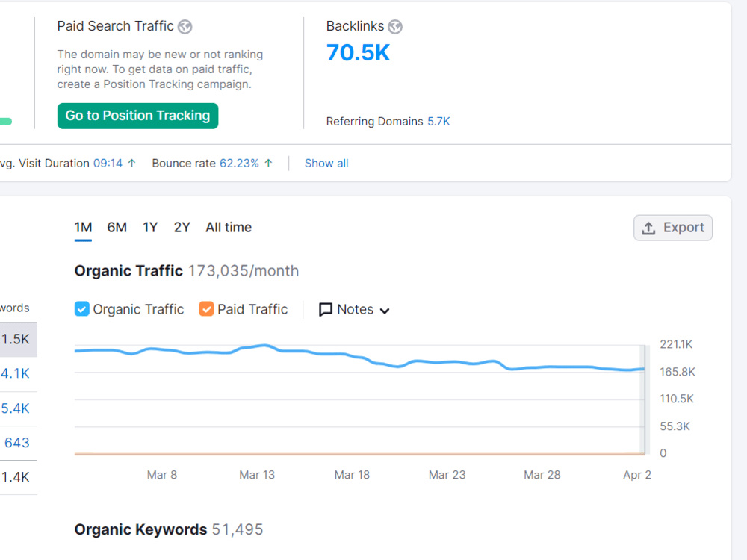The image size is (747, 560).
Task: Click the 09:14 visit duration value
Action: (x=108, y=164)
